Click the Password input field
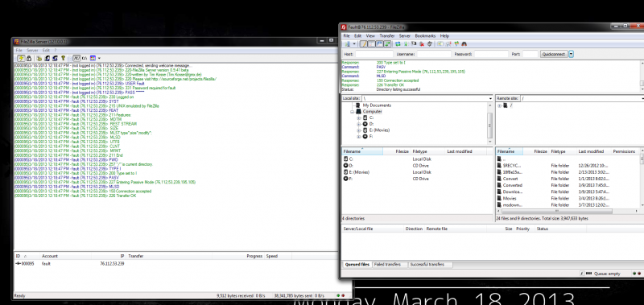This screenshot has height=305, width=644. pyautogui.click(x=491, y=54)
